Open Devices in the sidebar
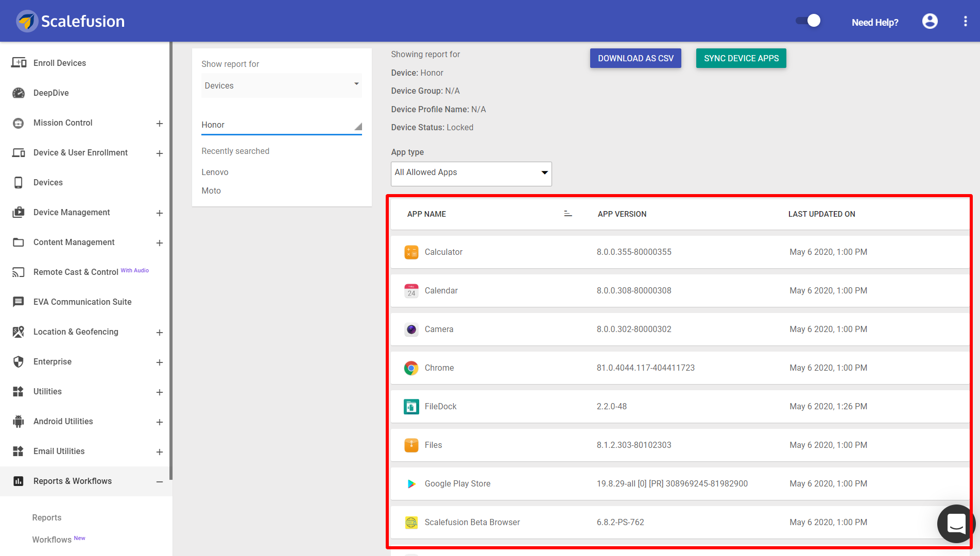 (48, 182)
